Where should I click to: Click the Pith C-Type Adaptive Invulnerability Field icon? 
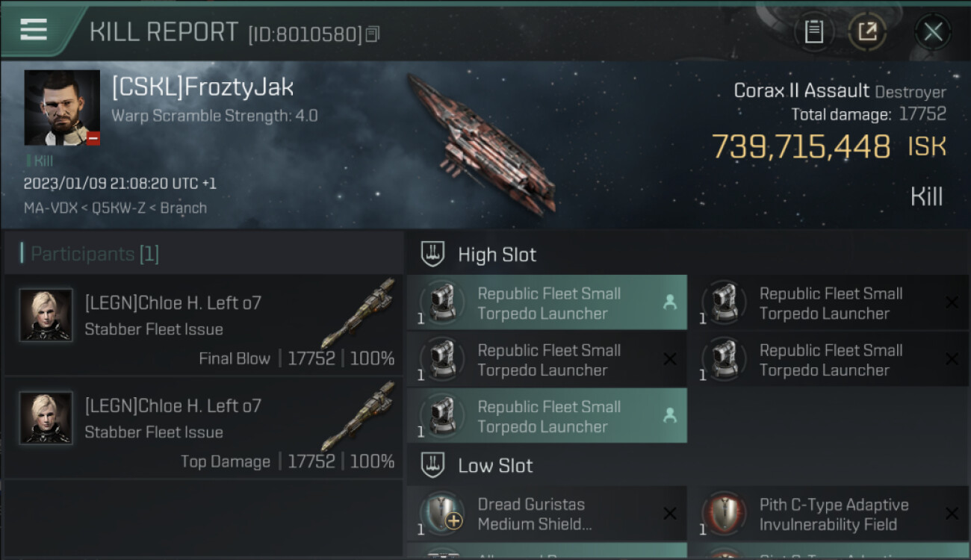[724, 514]
